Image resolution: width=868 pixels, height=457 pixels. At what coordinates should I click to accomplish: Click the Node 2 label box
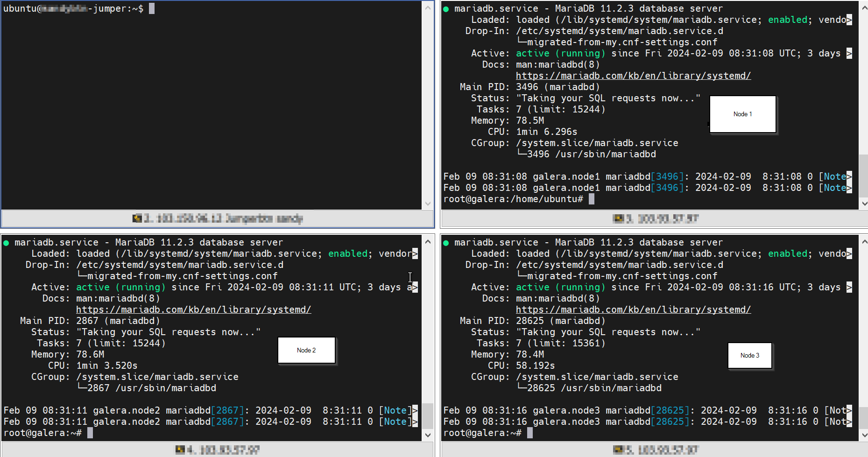(x=306, y=350)
